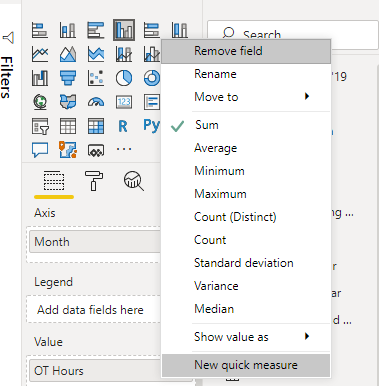Select the Stacked column chart visual

tap(68, 30)
